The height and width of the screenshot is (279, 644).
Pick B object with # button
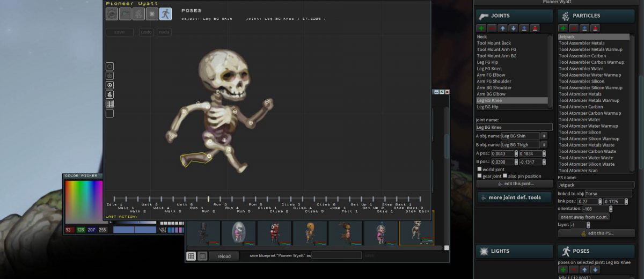pyautogui.click(x=544, y=145)
